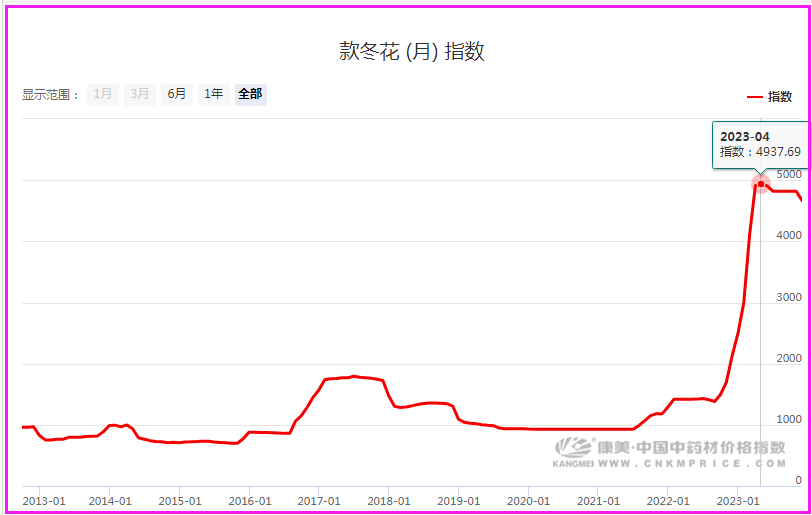Screen dimensions: 812x515
Task: Click the 2000 y-axis label
Action: [x=789, y=359]
